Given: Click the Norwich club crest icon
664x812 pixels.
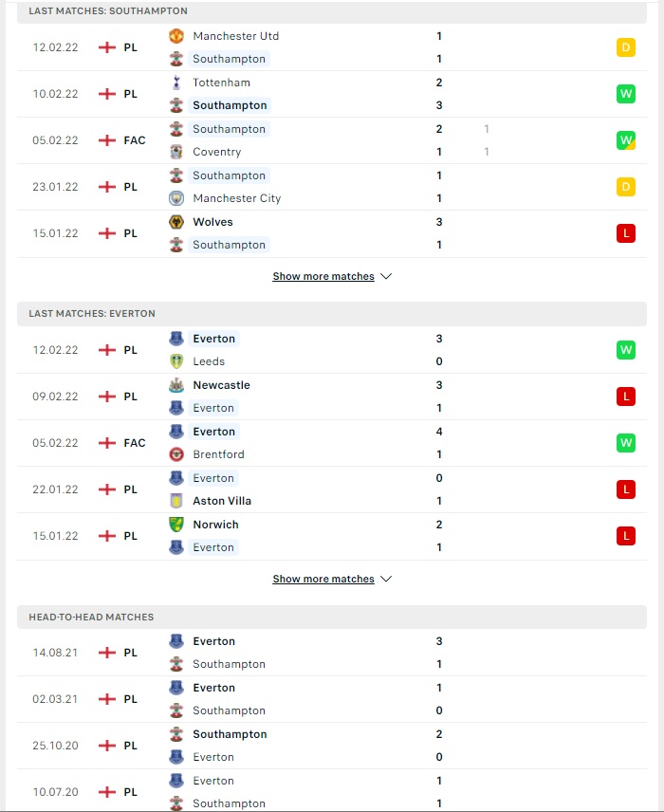Looking at the screenshot, I should pos(176,524).
